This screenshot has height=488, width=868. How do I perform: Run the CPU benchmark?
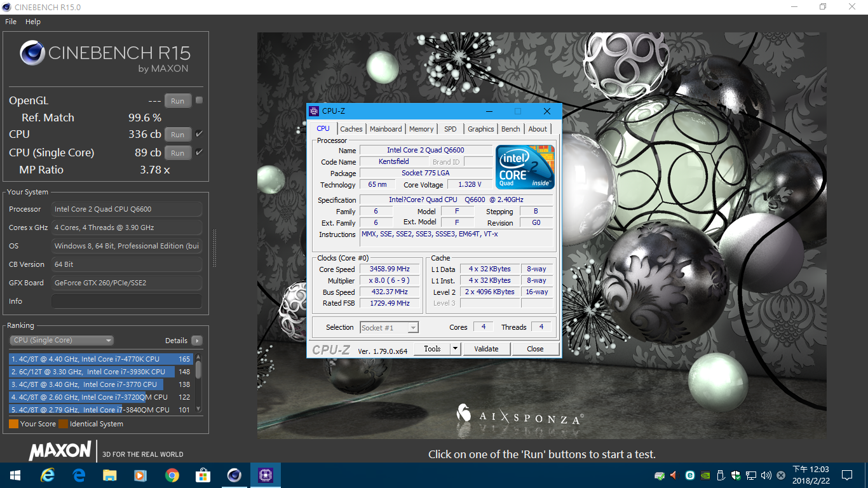(x=178, y=135)
